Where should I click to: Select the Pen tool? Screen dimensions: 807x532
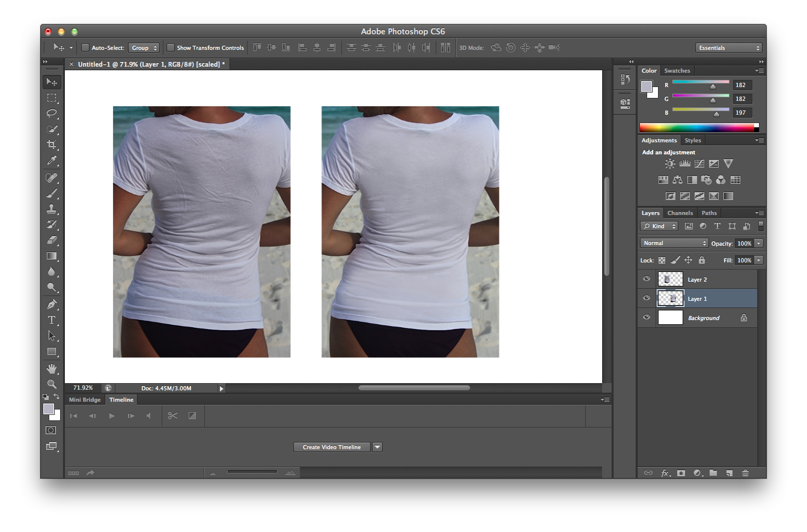(x=52, y=304)
